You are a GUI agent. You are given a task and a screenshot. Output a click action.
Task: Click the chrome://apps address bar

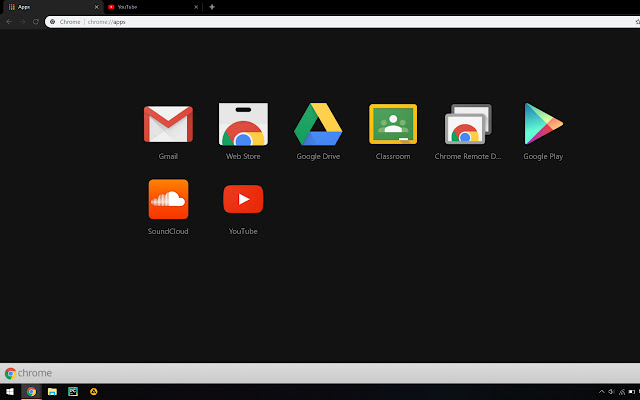pyautogui.click(x=343, y=22)
